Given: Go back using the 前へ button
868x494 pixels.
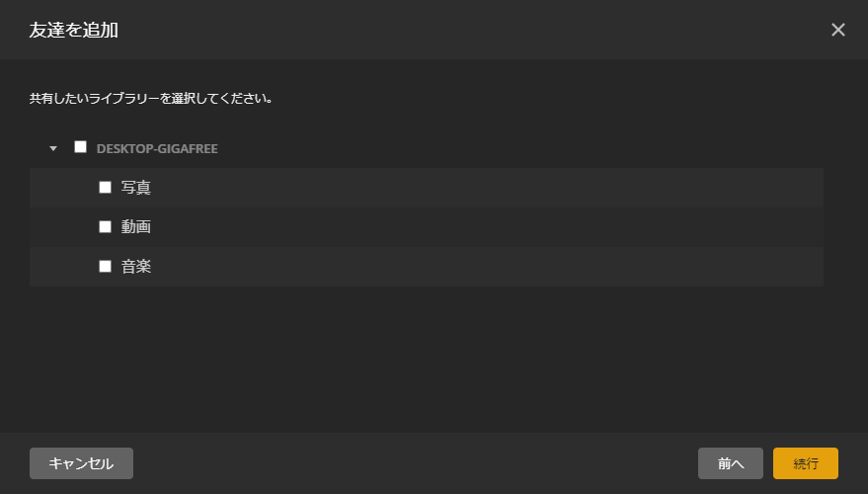Looking at the screenshot, I should (731, 463).
